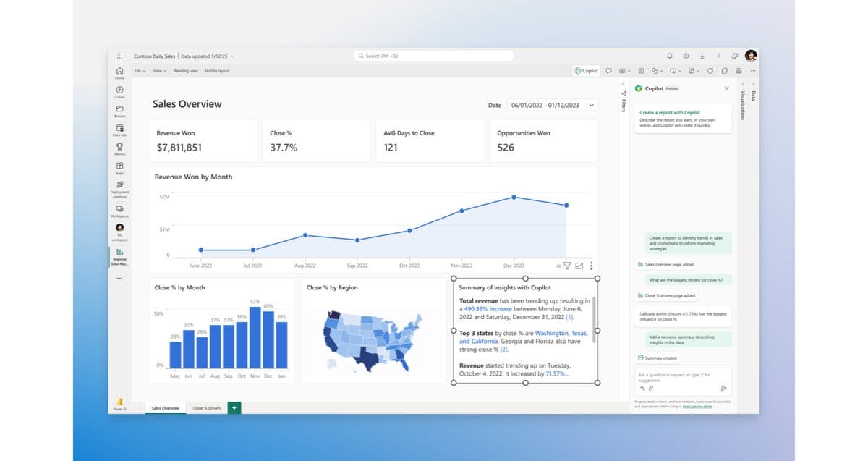Go to Home in the sidebar

(x=119, y=72)
